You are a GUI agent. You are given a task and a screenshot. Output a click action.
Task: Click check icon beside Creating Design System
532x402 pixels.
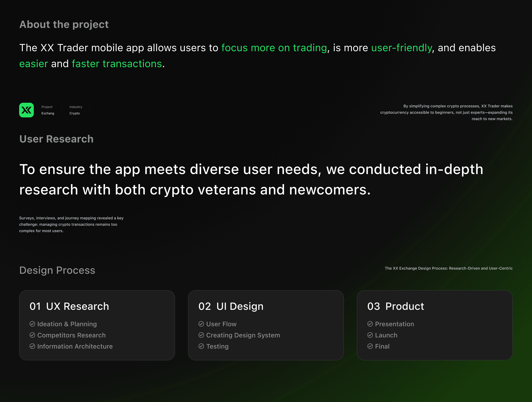(x=201, y=335)
